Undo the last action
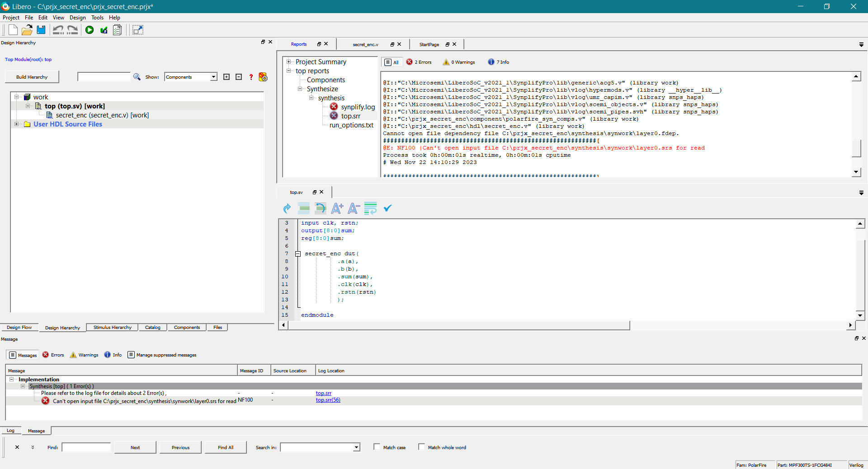 tap(58, 30)
